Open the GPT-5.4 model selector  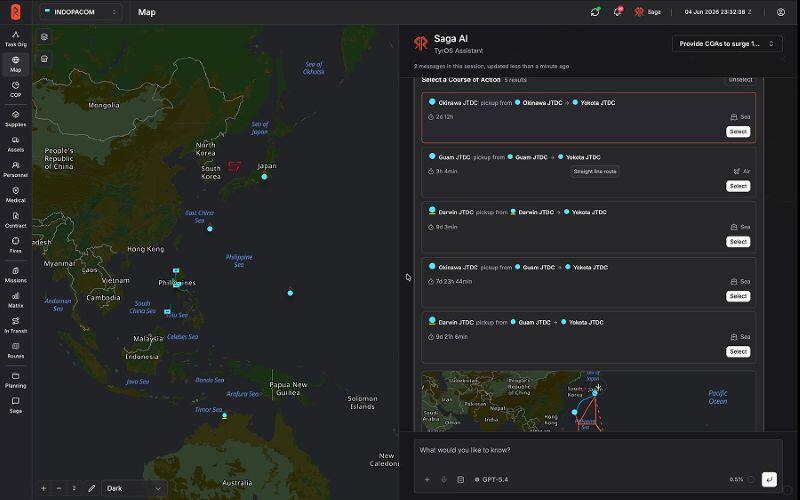(x=491, y=480)
